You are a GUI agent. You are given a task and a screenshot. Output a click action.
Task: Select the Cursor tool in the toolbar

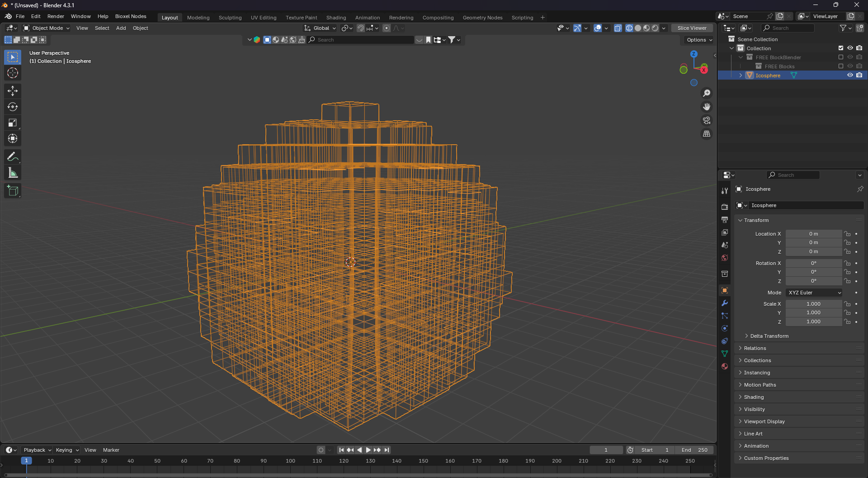click(x=13, y=73)
